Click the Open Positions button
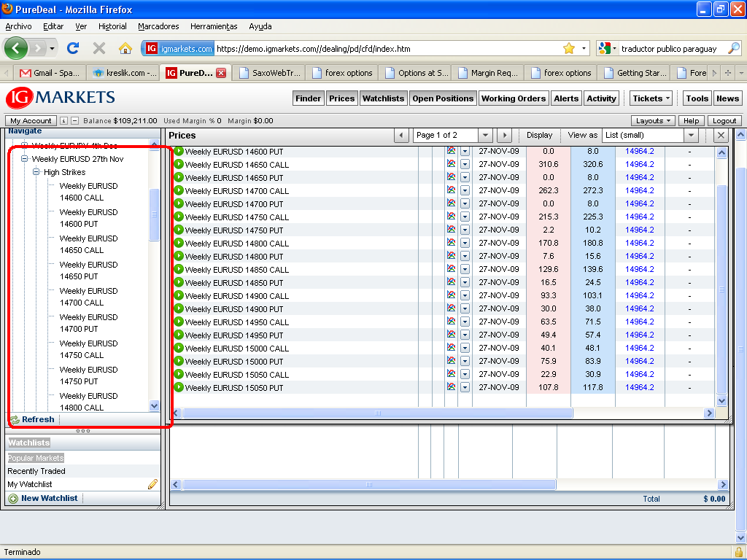Screen dimensions: 747x560 (x=443, y=98)
